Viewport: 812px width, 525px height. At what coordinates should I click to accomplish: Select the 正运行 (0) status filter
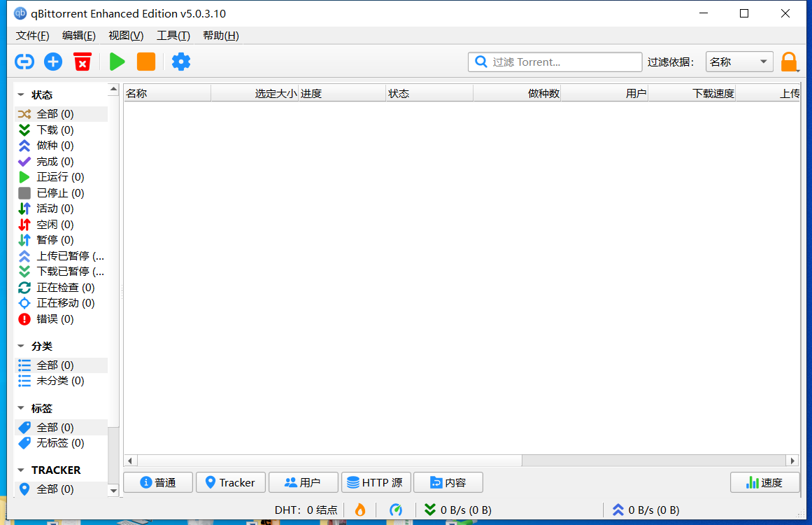pyautogui.click(x=61, y=176)
